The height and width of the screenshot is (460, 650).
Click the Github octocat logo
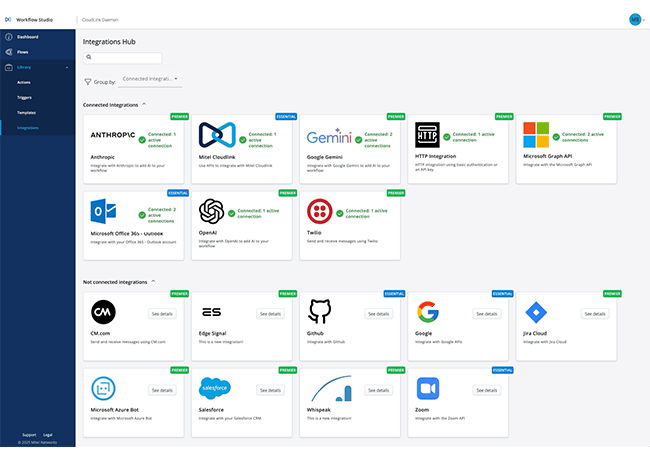320,311
